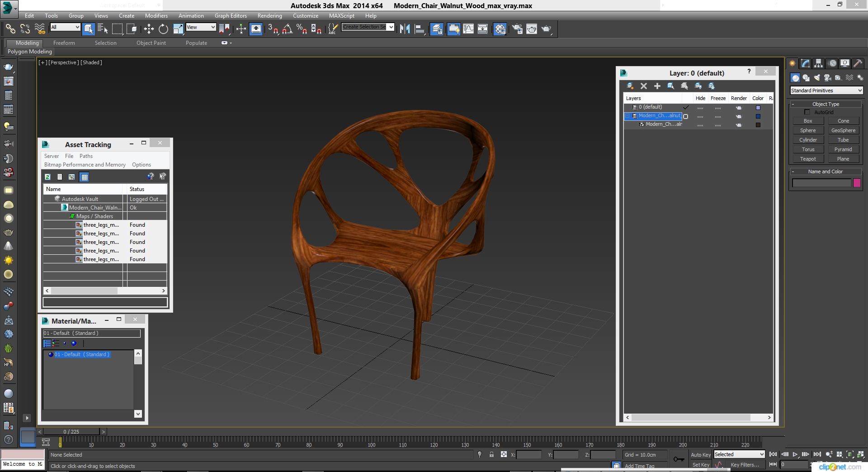The width and height of the screenshot is (868, 472).
Task: Toggle the Angle Snap icon
Action: [287, 29]
